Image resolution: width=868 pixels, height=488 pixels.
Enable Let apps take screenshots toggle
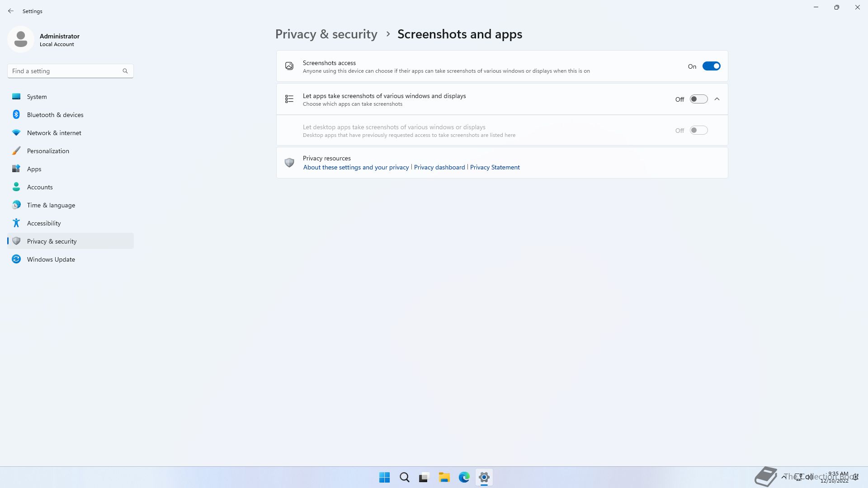pyautogui.click(x=698, y=99)
